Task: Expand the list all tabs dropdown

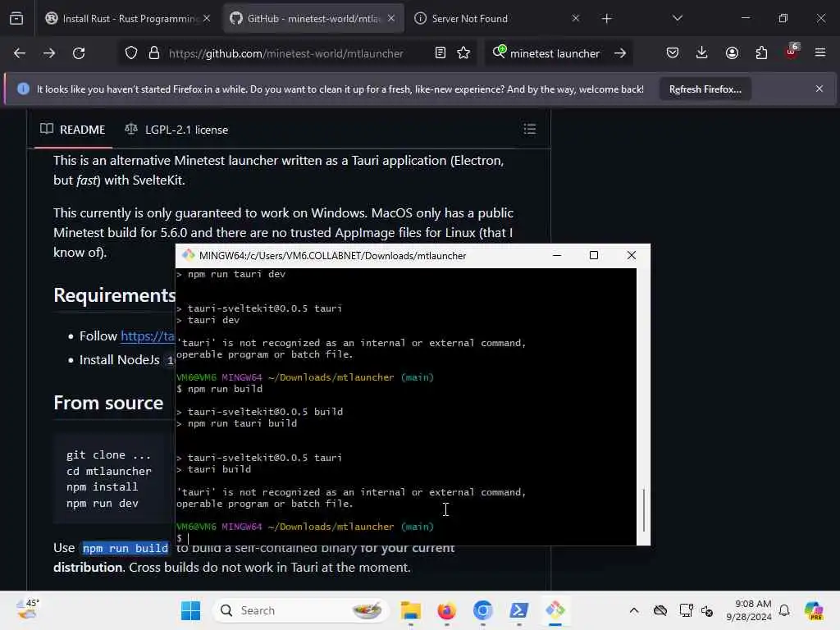Action: 677,18
